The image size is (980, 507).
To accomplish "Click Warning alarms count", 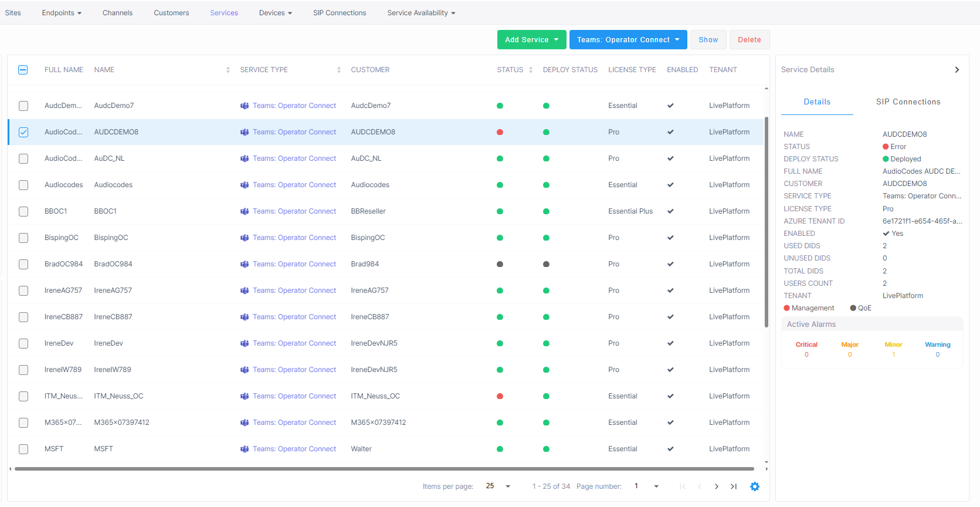I will coord(938,354).
